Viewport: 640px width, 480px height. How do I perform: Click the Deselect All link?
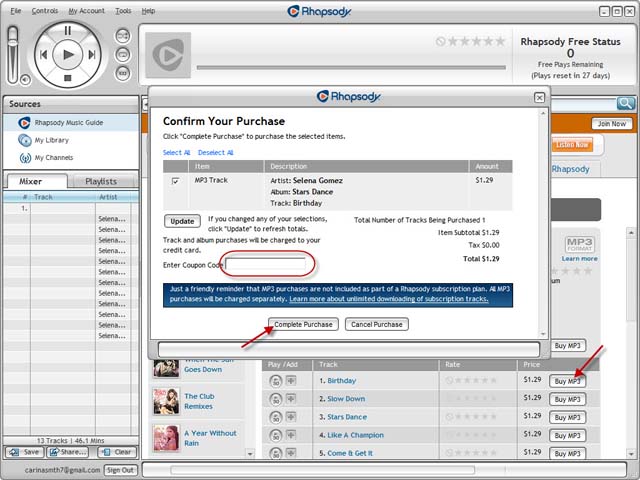tap(216, 153)
